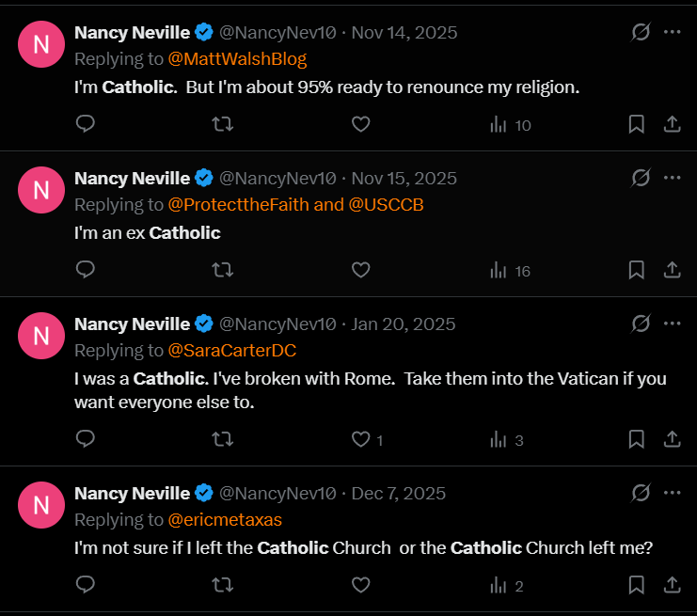The height and width of the screenshot is (616, 697).
Task: Click the avatar on the Dec 7 tweet
Action: pyautogui.click(x=41, y=504)
